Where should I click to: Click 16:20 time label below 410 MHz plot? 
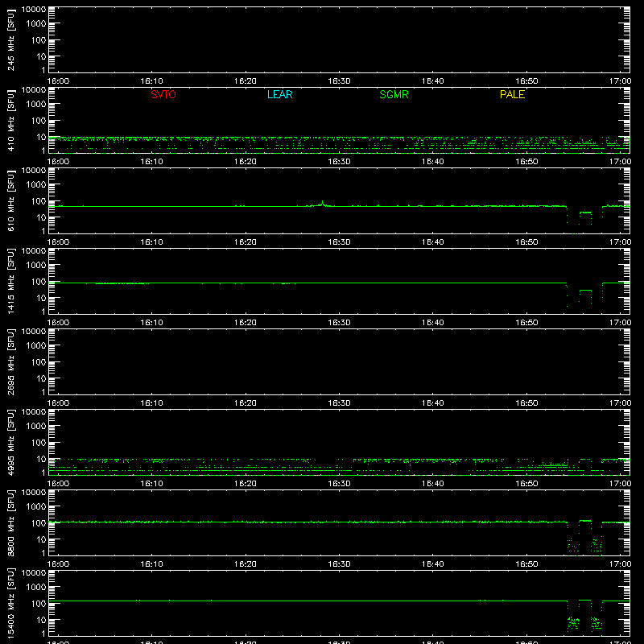(x=246, y=162)
